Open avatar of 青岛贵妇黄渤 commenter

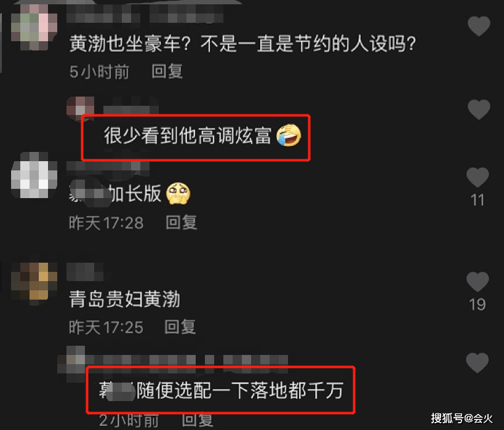point(34,281)
